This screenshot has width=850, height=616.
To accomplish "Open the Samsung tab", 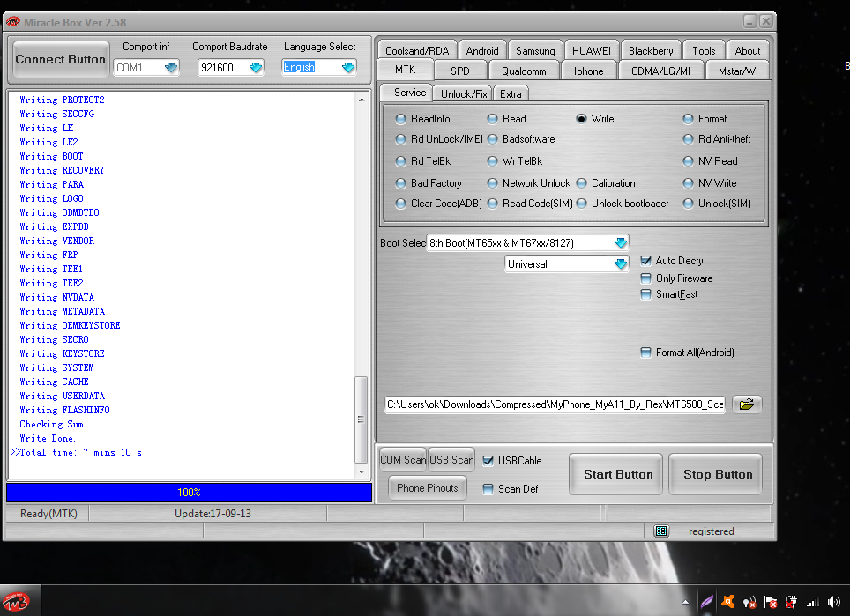I will (x=535, y=50).
